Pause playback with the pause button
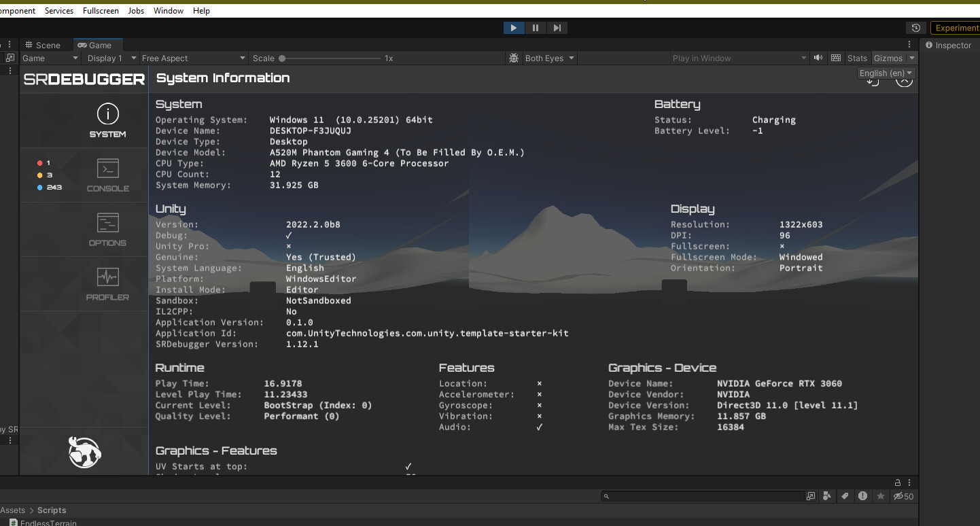980x526 pixels. pyautogui.click(x=536, y=27)
